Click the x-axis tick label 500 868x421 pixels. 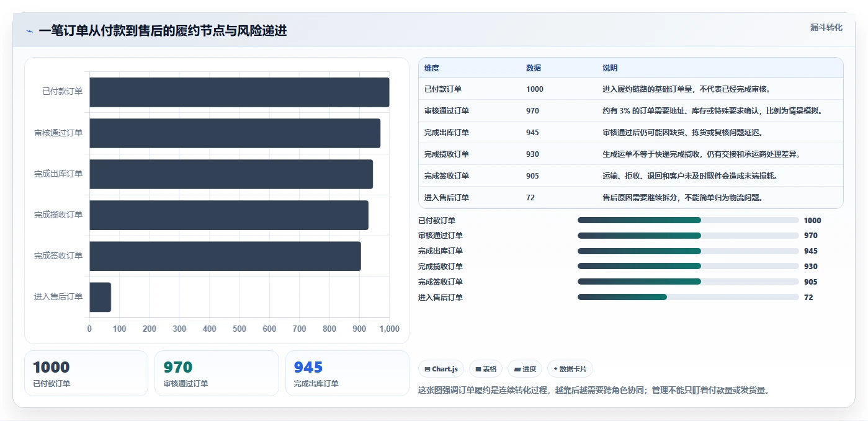coord(239,329)
